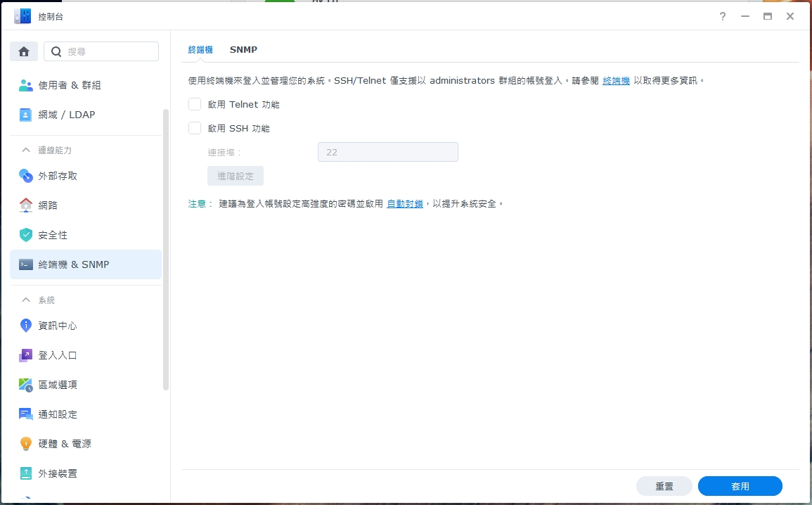812x505 pixels.
Task: Open 使用者 & 群組 settings
Action: (x=86, y=85)
